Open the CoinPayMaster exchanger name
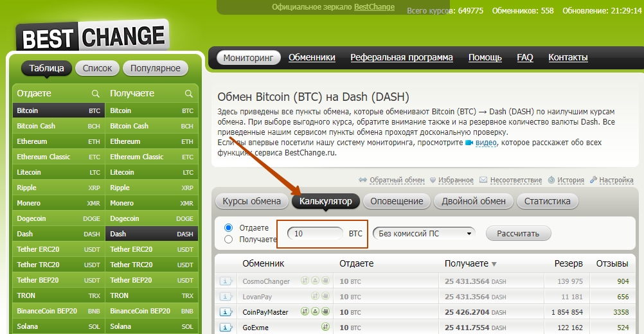The width and height of the screenshot is (644, 334). pyautogui.click(x=265, y=312)
